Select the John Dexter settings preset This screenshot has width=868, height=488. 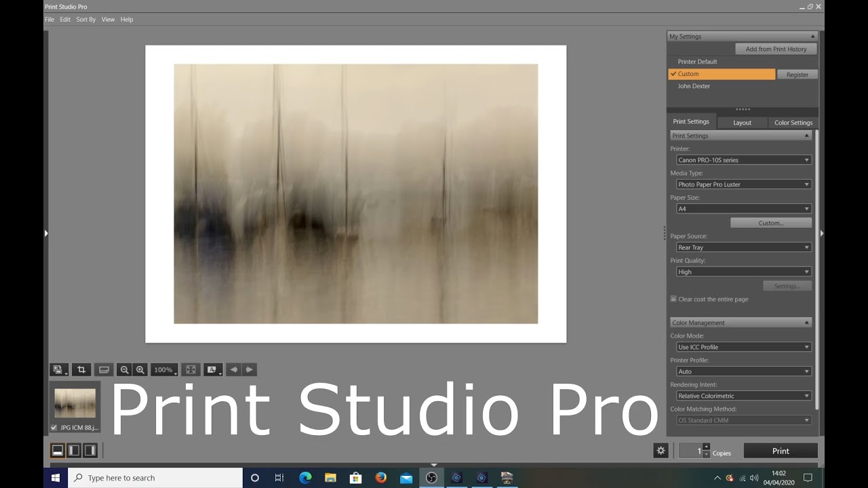click(694, 86)
